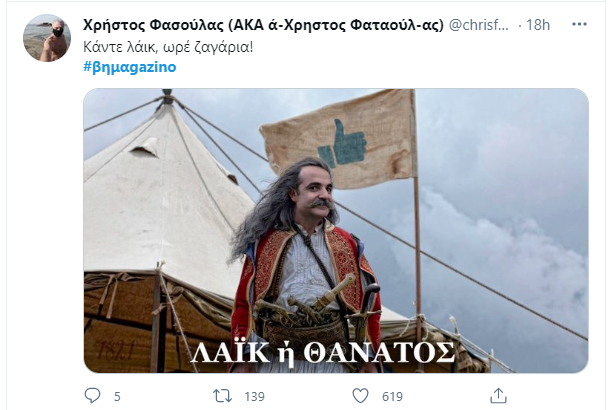The height and width of the screenshot is (410, 615).
Task: Click the like count showing 619
Action: pyautogui.click(x=392, y=397)
